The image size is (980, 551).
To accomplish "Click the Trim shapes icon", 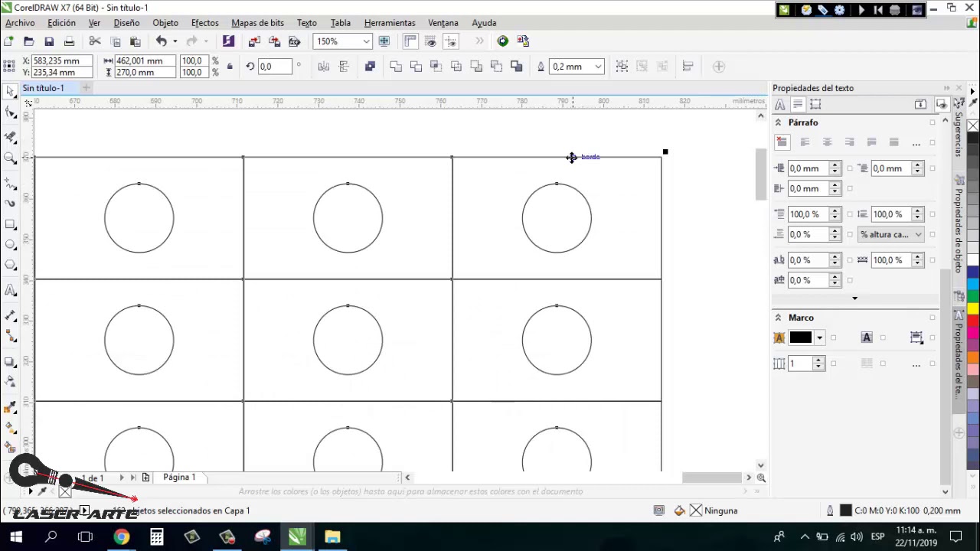I will (416, 67).
